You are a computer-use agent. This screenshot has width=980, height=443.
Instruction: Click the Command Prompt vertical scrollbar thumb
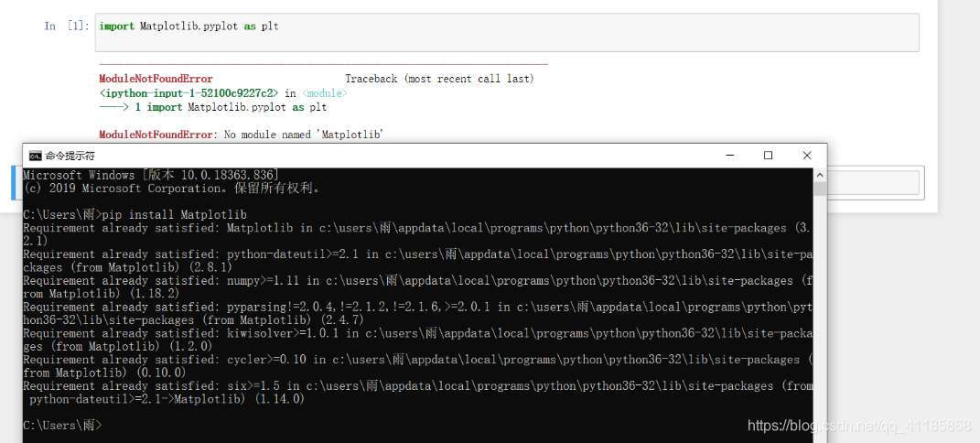(x=820, y=189)
